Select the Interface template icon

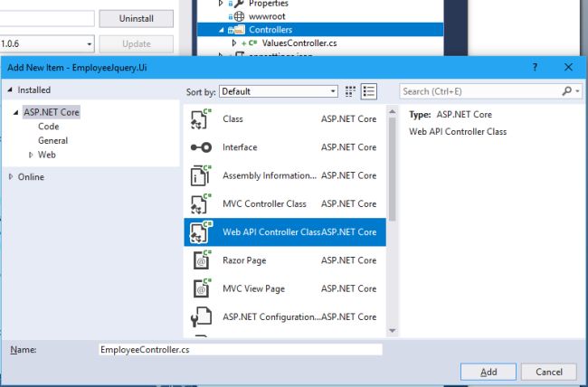pos(201,147)
